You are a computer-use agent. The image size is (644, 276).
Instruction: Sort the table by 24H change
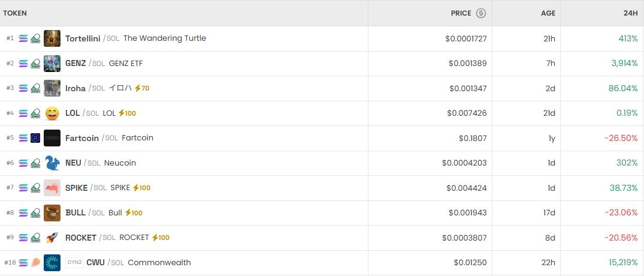click(630, 13)
